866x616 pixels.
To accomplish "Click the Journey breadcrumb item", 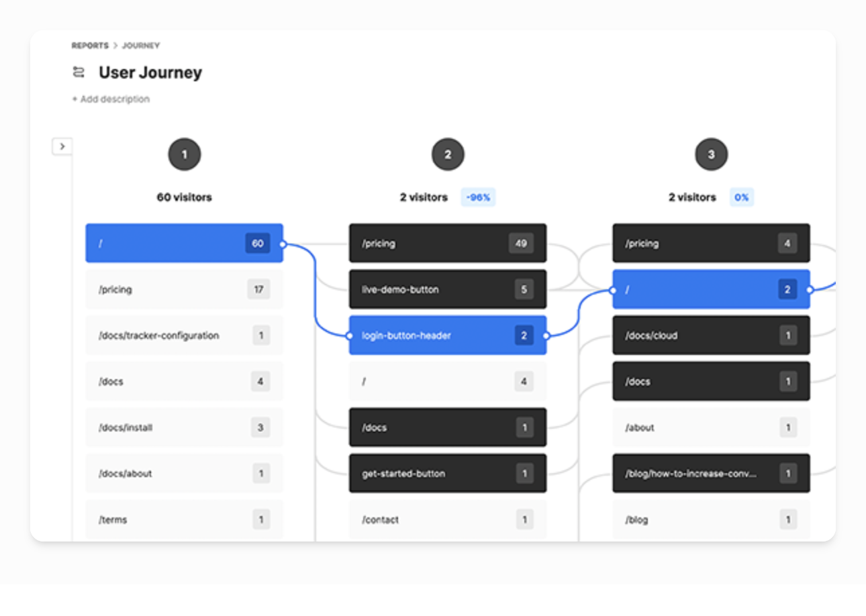I will pos(141,46).
